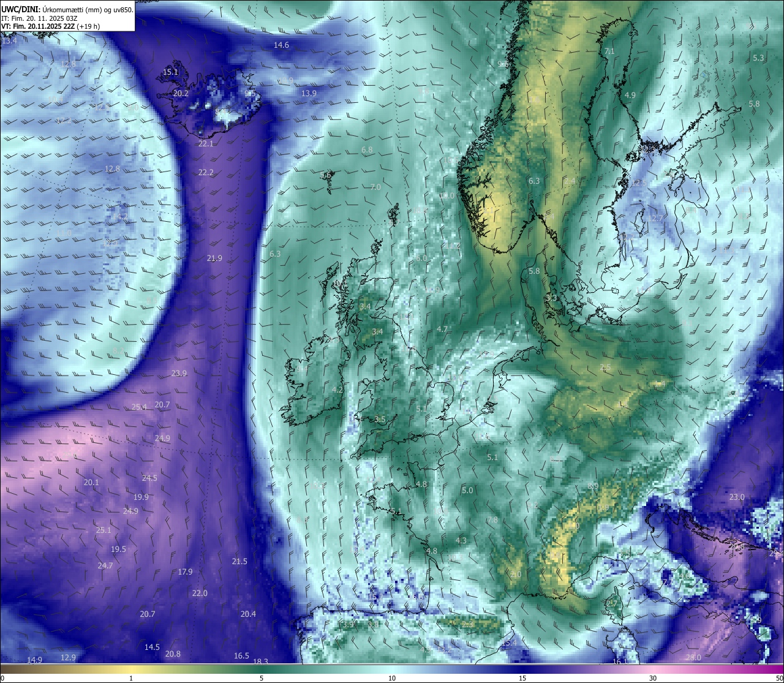The width and height of the screenshot is (784, 683).
Task: Select the 7.8 map value
Action: point(492,520)
